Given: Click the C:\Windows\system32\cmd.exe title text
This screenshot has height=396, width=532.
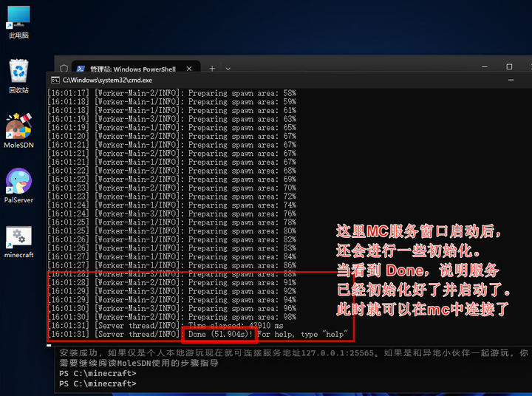Looking at the screenshot, I should 107,80.
